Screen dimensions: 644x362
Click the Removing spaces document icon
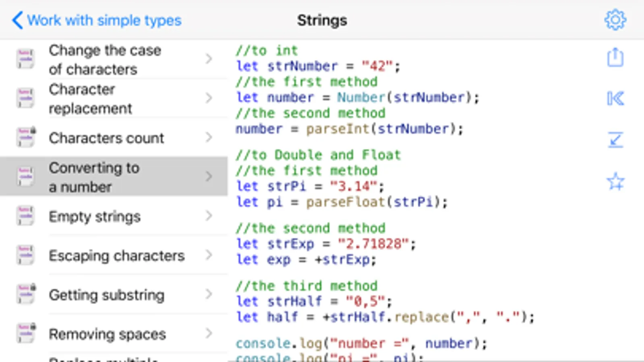pos(26,333)
